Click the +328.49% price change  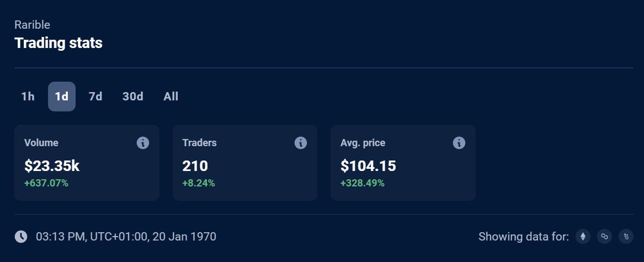(363, 183)
